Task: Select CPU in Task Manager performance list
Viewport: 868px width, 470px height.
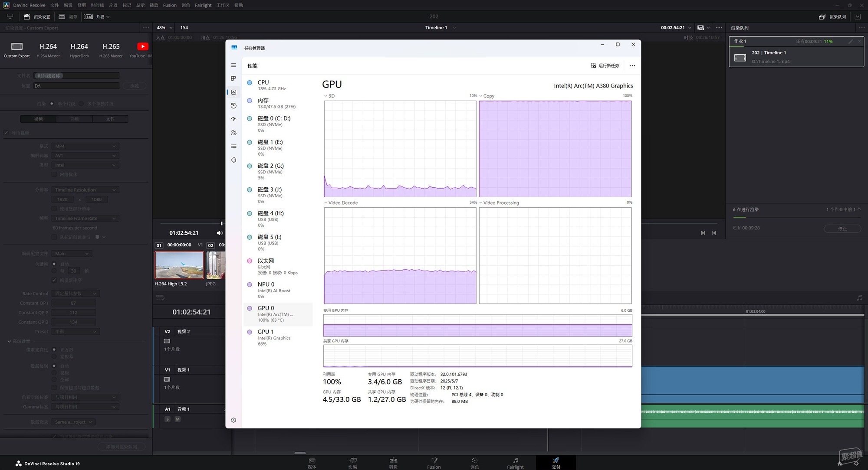Action: [278, 85]
